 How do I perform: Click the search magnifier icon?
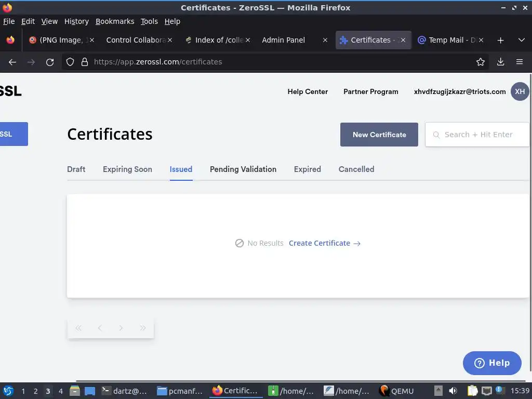436,135
